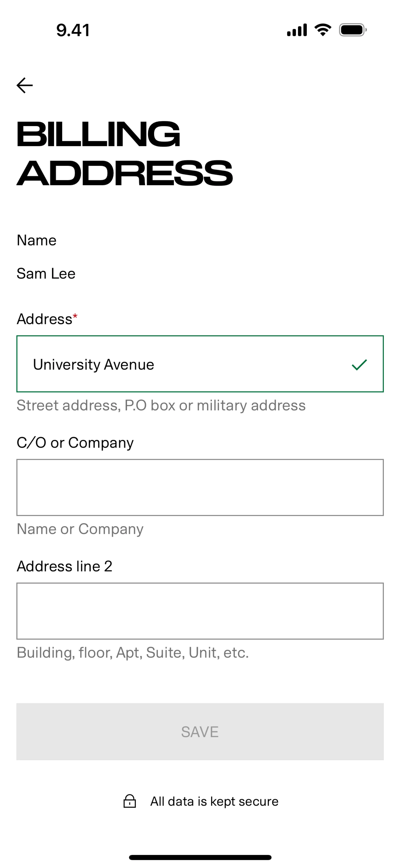
Task: Tap the lock icon near secure text
Action: pos(130,801)
